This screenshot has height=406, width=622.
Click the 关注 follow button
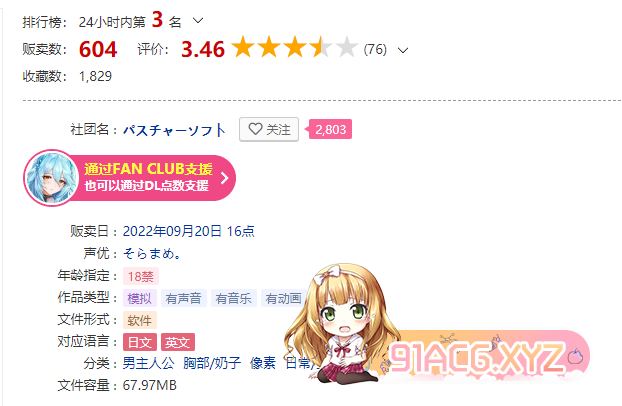coord(269,129)
